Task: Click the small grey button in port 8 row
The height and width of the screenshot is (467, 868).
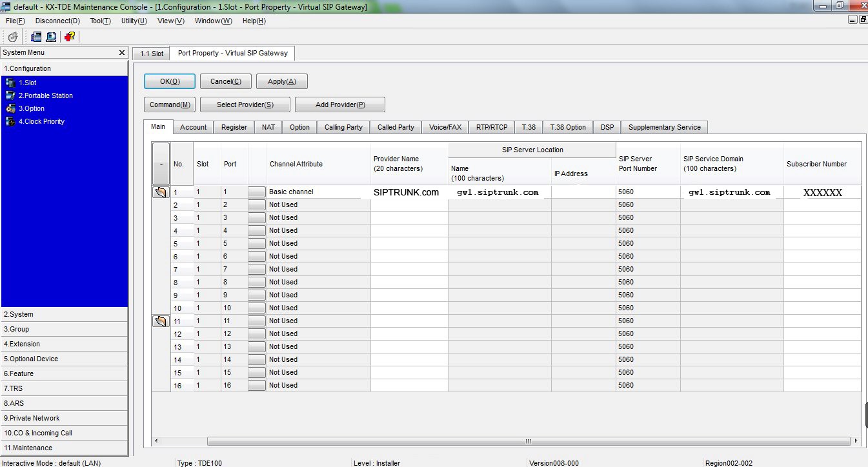Action: pyautogui.click(x=257, y=283)
